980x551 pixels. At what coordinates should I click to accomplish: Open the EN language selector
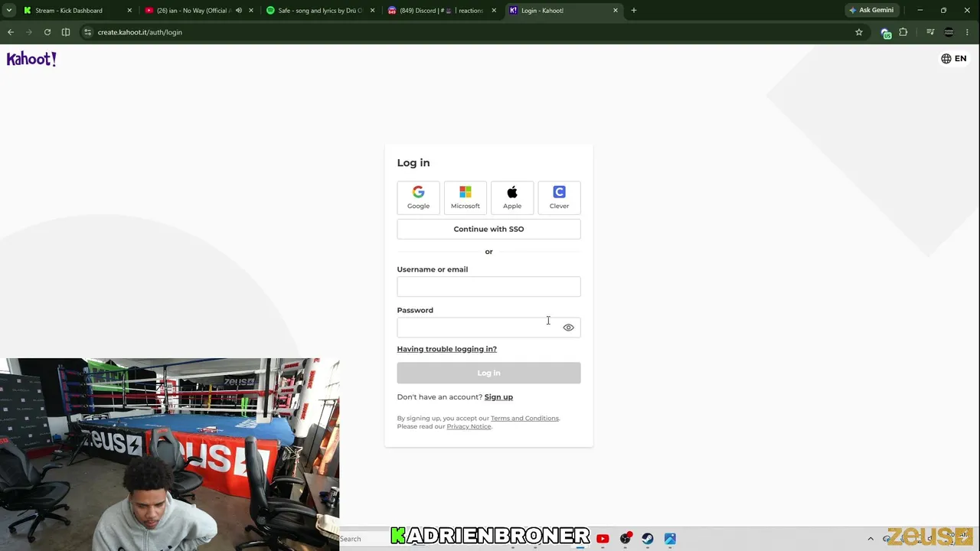[954, 59]
